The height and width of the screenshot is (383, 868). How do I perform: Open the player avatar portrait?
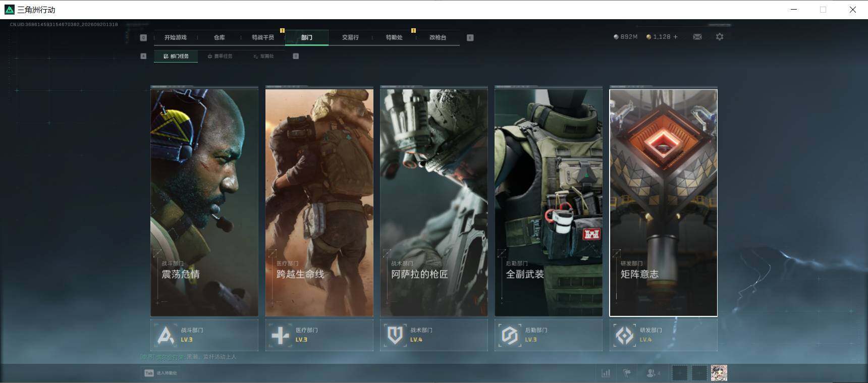pos(719,373)
